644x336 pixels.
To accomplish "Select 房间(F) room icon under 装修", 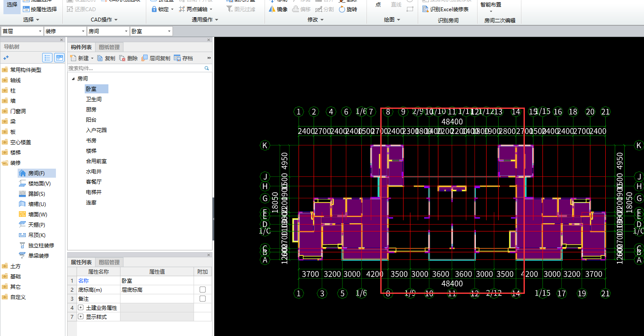I will [x=22, y=173].
